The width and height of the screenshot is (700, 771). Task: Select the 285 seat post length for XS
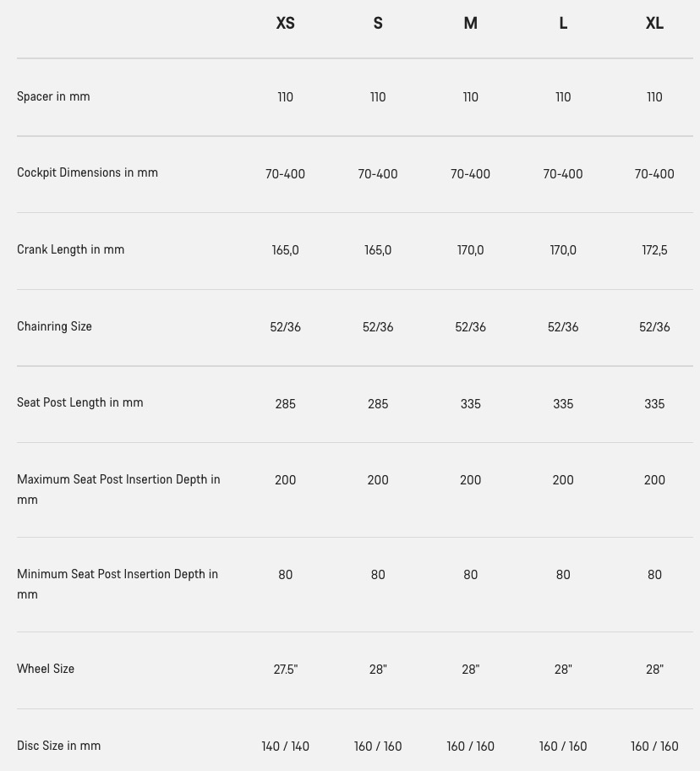[285, 404]
